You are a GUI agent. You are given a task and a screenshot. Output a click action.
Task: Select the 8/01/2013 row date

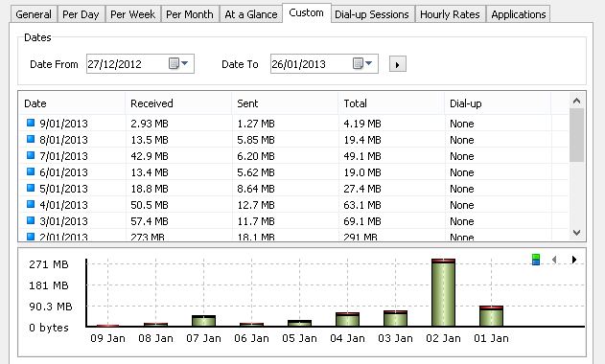[63, 140]
